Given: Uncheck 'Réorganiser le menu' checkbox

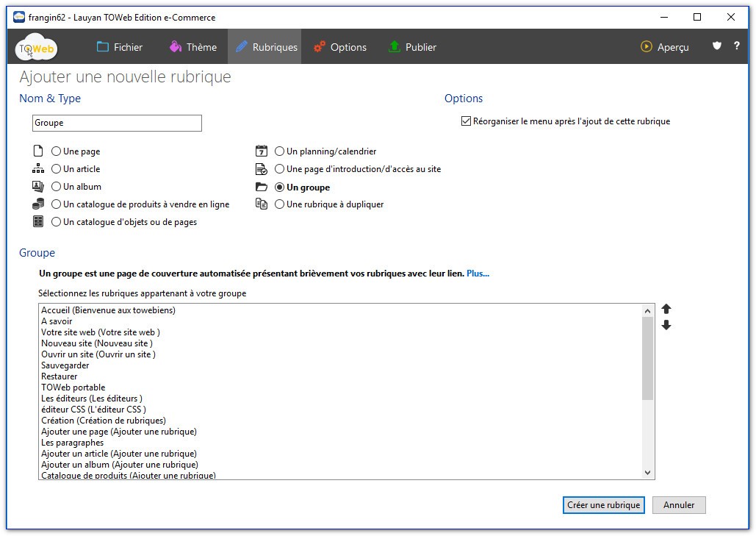Looking at the screenshot, I should click(466, 121).
